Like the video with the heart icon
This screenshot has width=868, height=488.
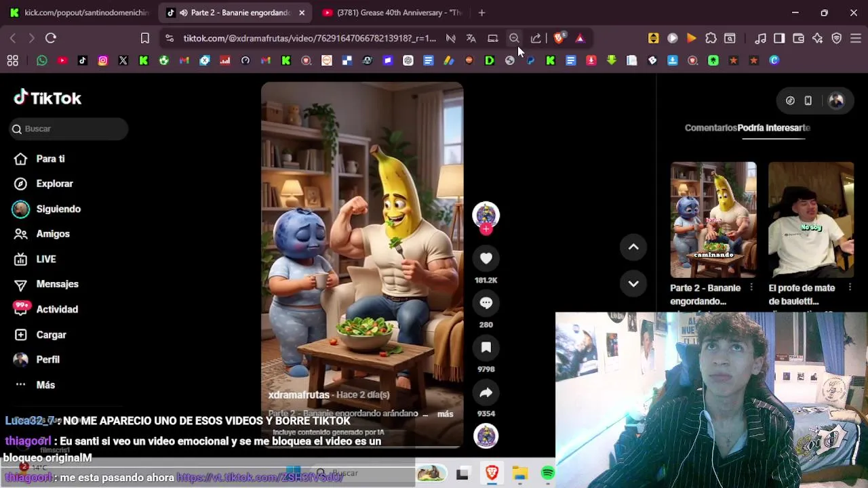(486, 258)
